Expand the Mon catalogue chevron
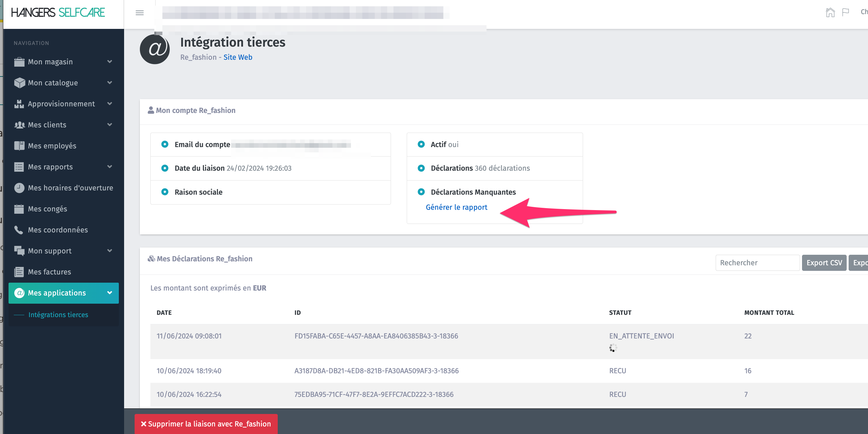This screenshot has height=434, width=868. coord(110,82)
